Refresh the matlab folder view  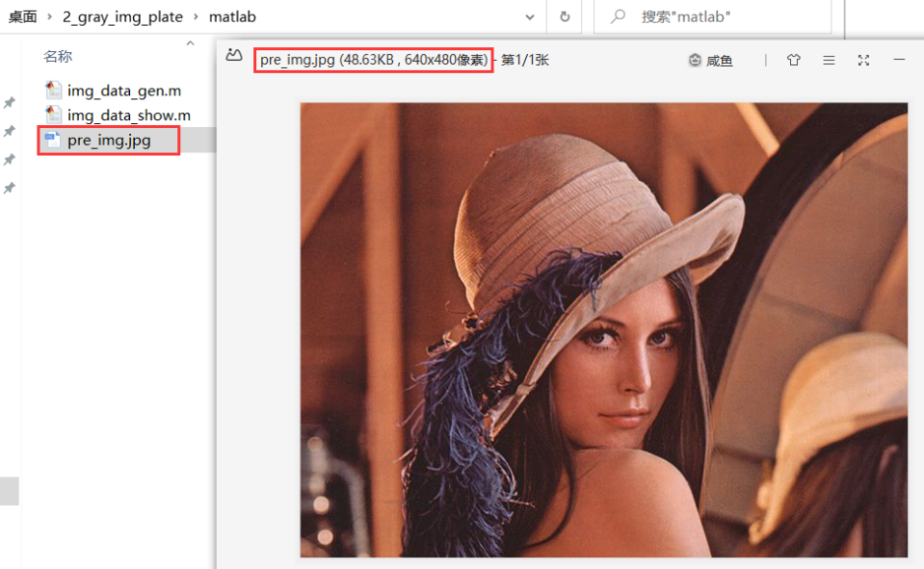coord(564,17)
